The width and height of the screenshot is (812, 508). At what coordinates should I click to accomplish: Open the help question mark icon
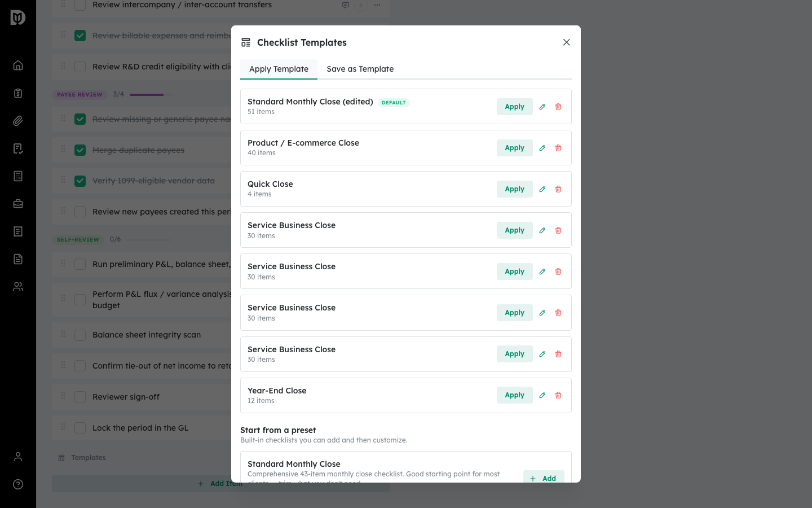click(x=18, y=484)
